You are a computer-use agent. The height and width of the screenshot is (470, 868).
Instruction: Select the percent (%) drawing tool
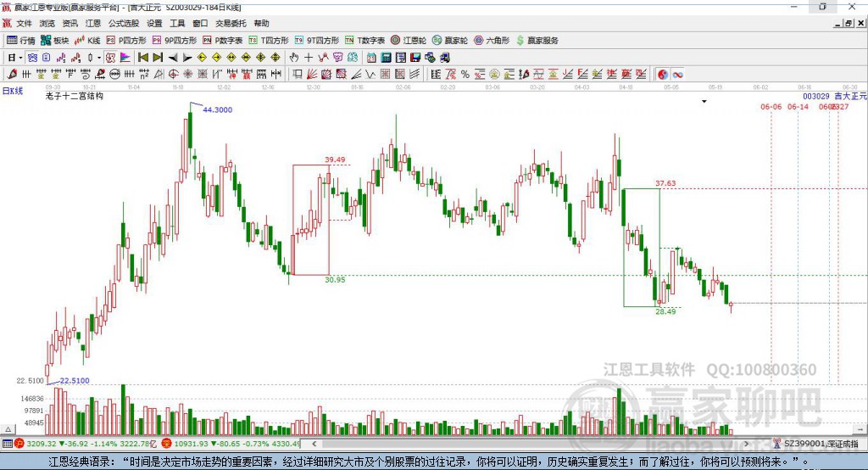coord(465,75)
